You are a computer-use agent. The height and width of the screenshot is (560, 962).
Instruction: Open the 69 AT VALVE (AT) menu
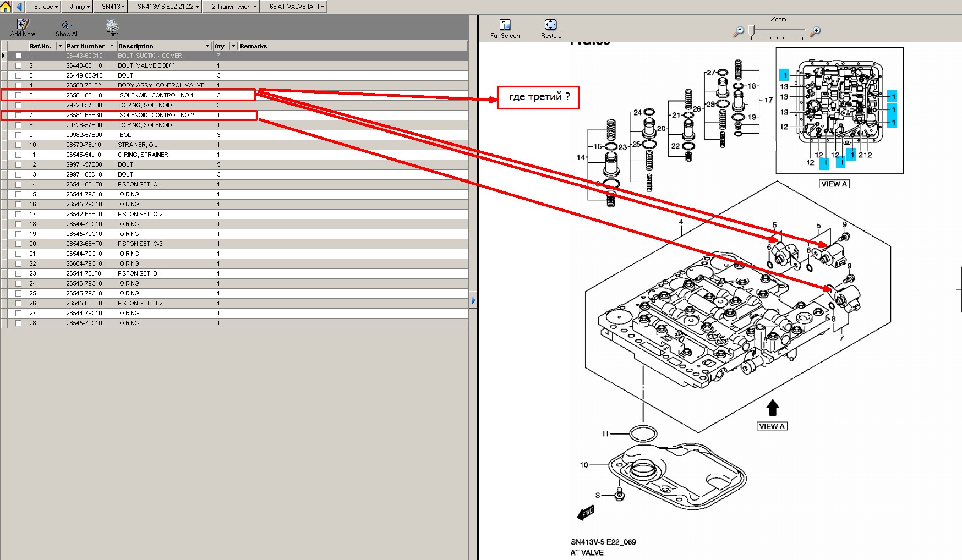297,7
